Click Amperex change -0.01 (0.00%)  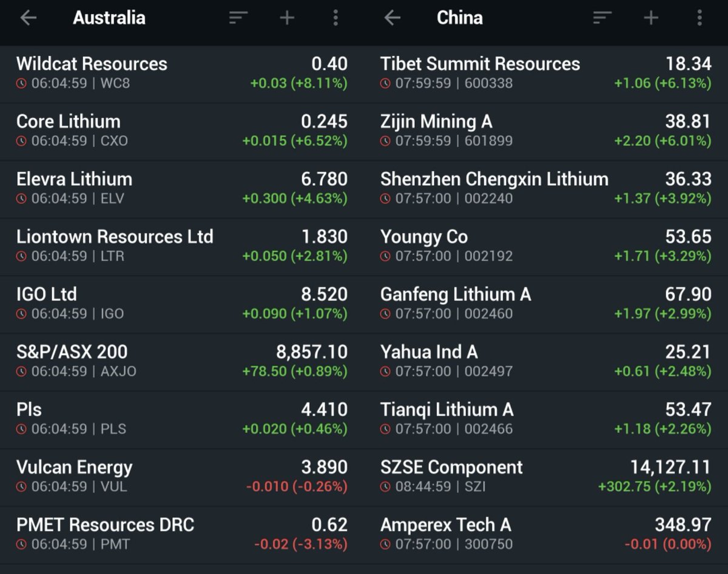click(x=668, y=544)
